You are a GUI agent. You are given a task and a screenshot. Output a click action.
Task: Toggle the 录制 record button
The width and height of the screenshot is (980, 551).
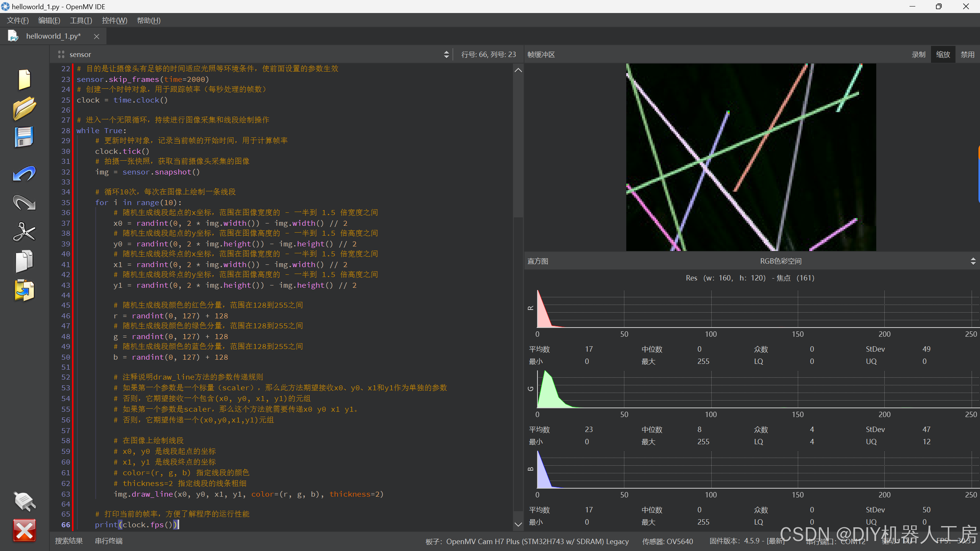[918, 55]
